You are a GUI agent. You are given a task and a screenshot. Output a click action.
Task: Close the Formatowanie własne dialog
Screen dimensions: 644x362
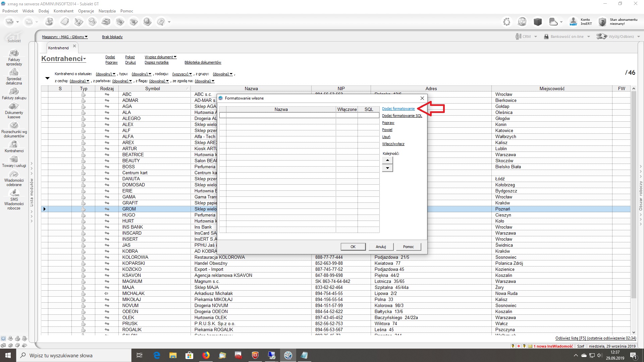pyautogui.click(x=422, y=98)
